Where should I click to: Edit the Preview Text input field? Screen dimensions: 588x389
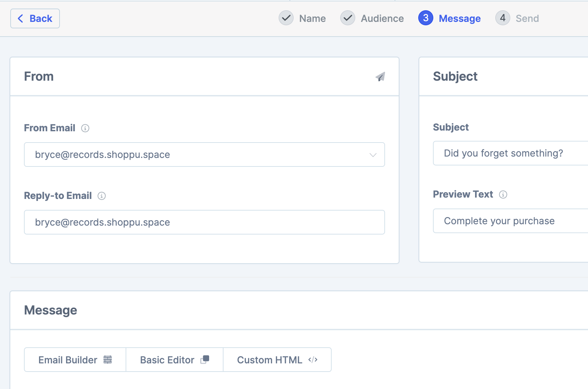(x=510, y=221)
